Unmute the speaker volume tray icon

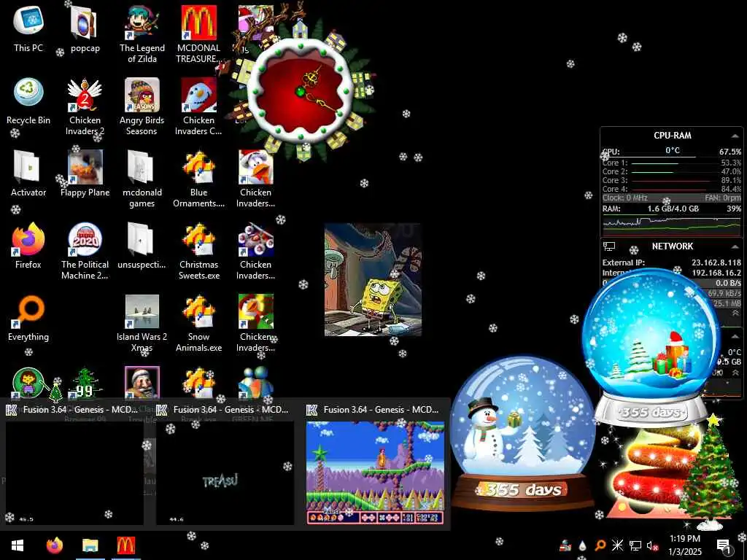[651, 545]
